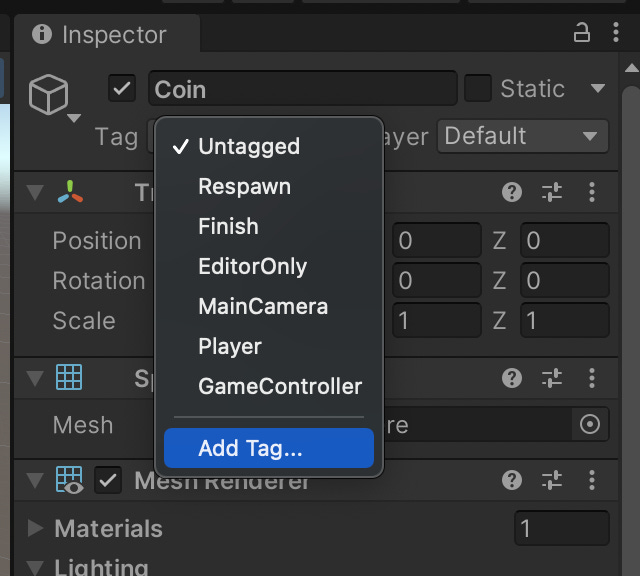This screenshot has height=576, width=640.
Task: Pick the MainCamera tag
Action: coord(269,306)
